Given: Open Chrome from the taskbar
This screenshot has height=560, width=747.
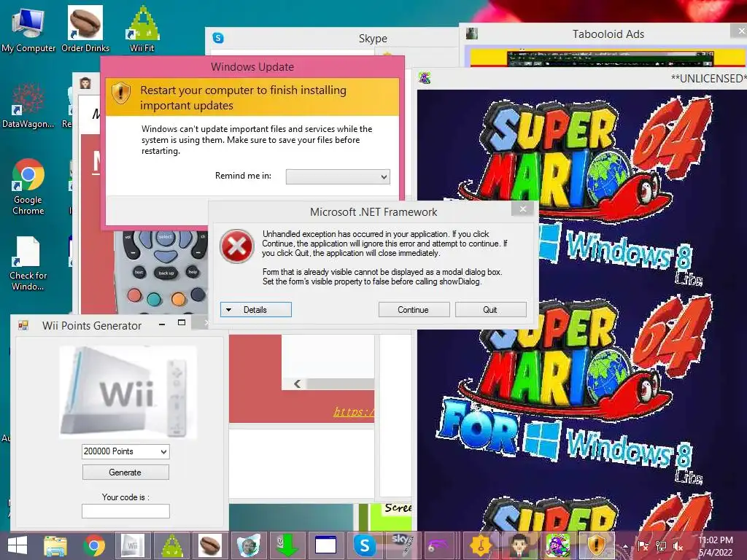Looking at the screenshot, I should pyautogui.click(x=94, y=545).
